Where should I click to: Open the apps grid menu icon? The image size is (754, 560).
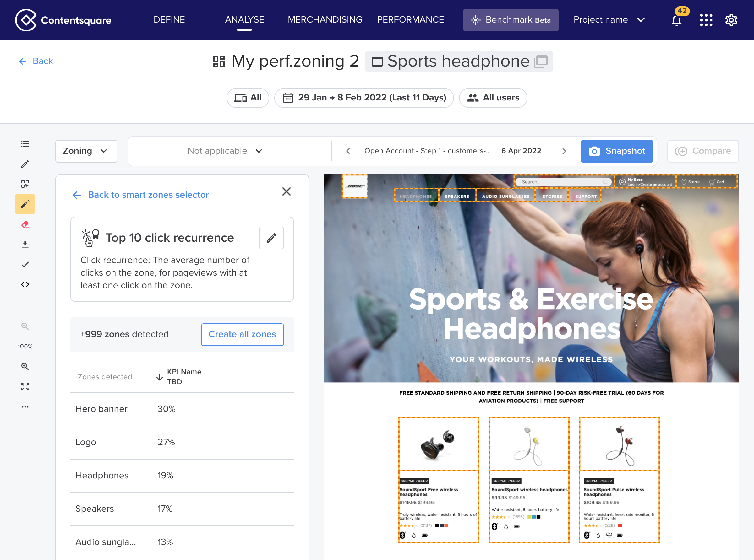click(706, 20)
